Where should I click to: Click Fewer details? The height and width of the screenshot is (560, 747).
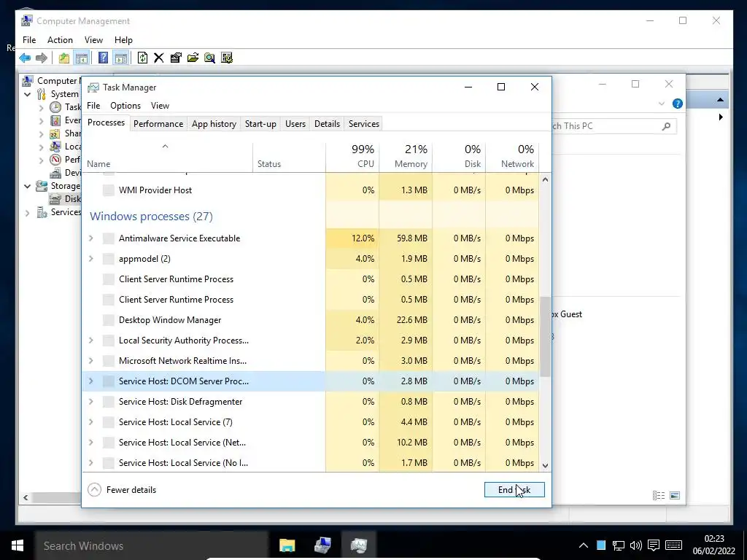[x=123, y=489]
